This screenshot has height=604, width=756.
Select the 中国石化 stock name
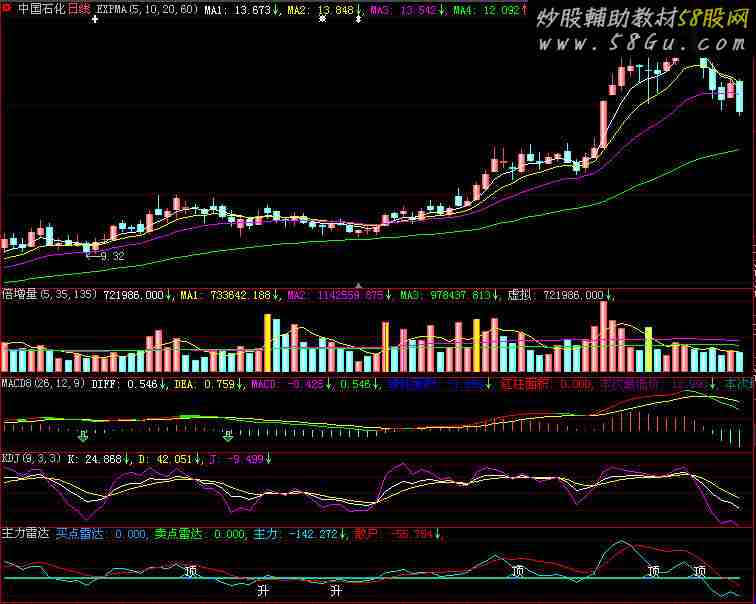click(41, 9)
